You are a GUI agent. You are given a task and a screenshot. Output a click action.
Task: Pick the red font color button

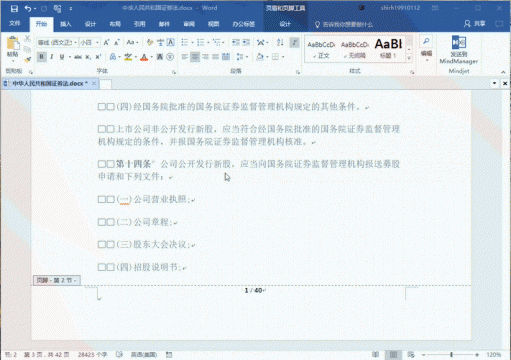point(144,57)
